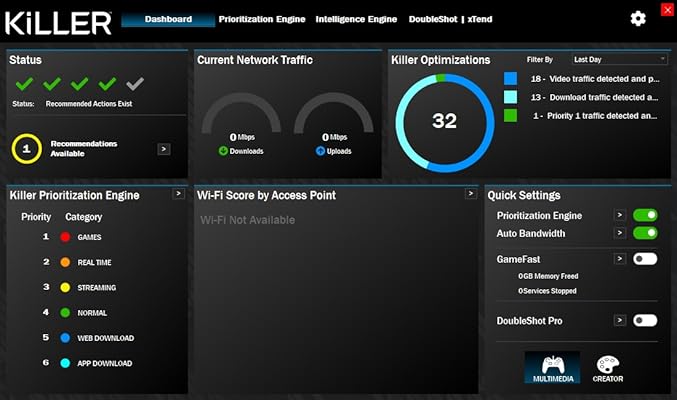Click the CREATOR profile label
Screen dimensions: 677x400
click(607, 379)
